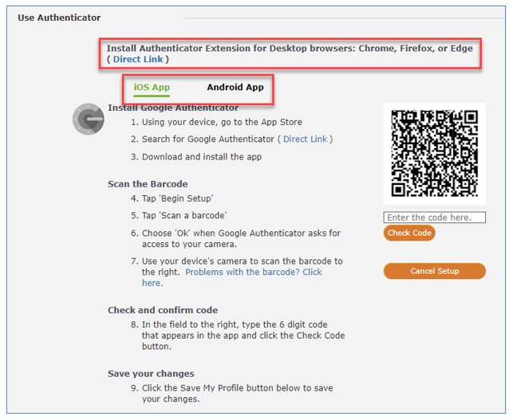Viewport: 513px width, 420px height.
Task: Click step 3 'Download and install the app'
Action: [x=202, y=157]
